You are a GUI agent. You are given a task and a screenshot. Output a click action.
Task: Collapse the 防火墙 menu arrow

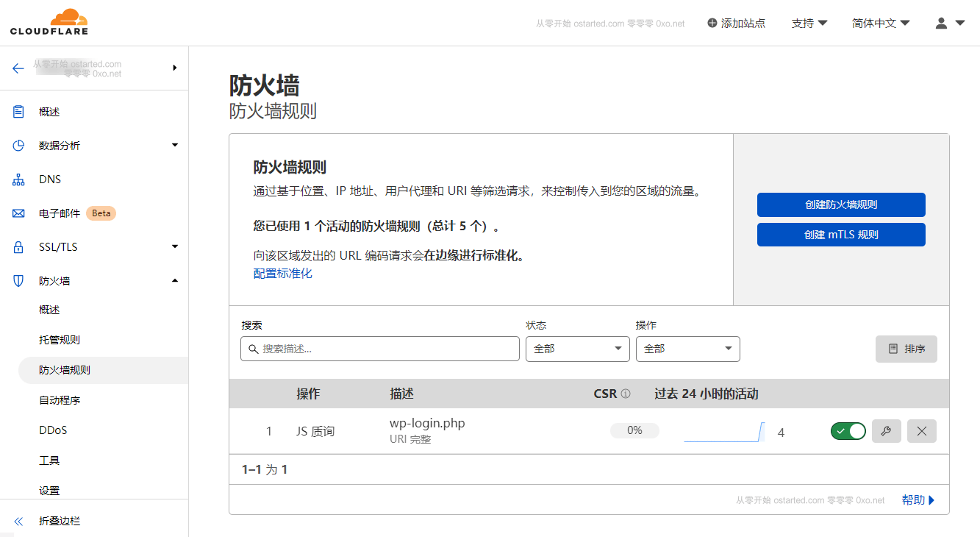tap(175, 280)
